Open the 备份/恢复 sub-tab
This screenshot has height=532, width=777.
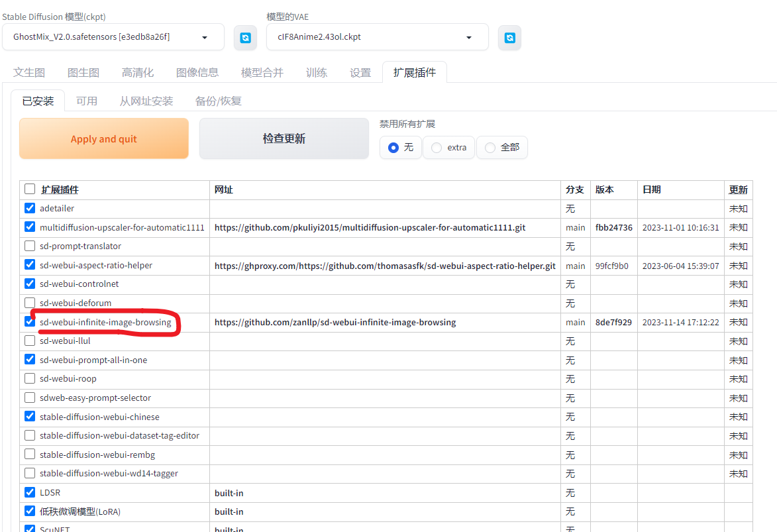click(x=218, y=101)
